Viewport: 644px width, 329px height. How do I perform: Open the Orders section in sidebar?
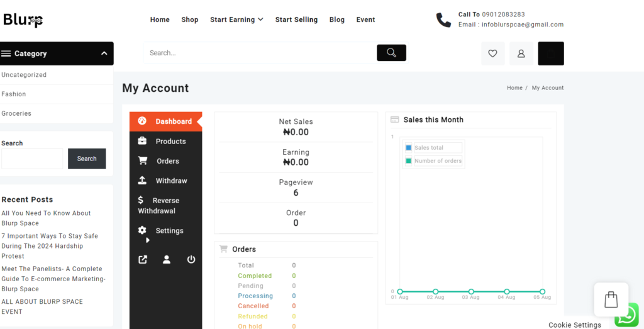(167, 161)
